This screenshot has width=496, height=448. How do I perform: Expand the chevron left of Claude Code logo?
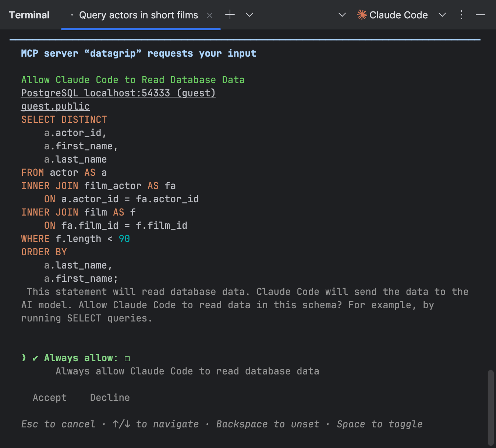coord(342,15)
